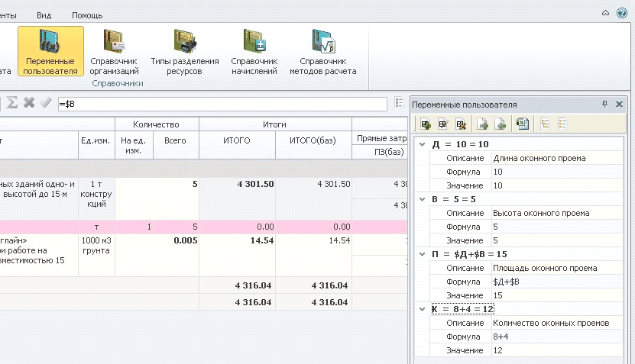Collapse the П = $Д+$В variable group

(x=422, y=254)
